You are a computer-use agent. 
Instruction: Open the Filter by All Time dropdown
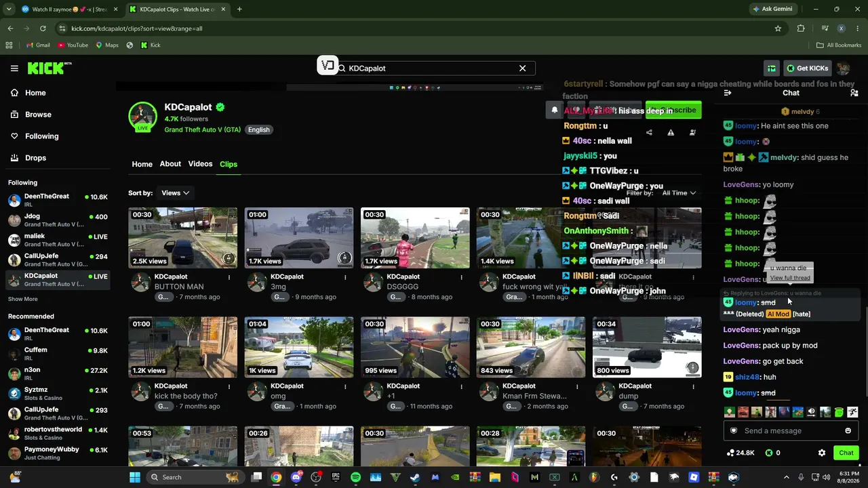click(679, 193)
